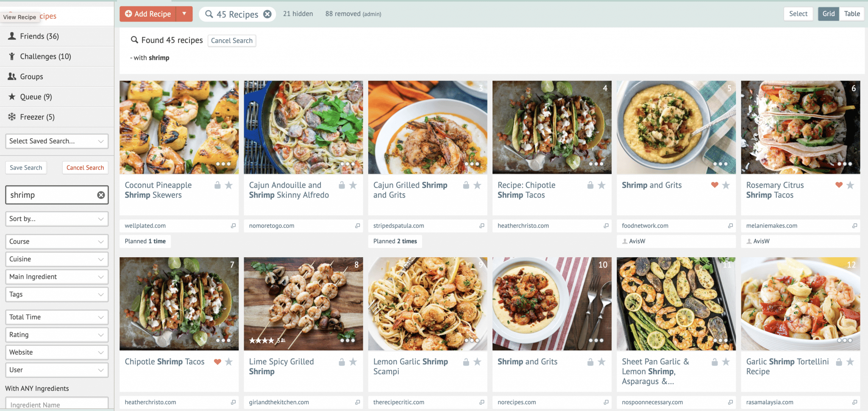Go to Freezer in sidebar
This screenshot has height=411, width=868.
[37, 117]
